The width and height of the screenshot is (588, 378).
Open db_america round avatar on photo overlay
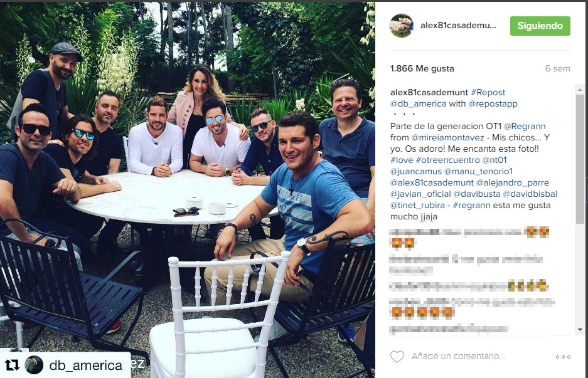tap(34, 364)
